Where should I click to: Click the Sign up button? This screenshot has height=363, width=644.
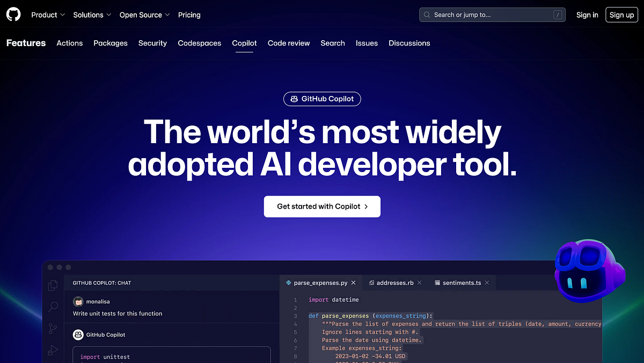coord(621,14)
